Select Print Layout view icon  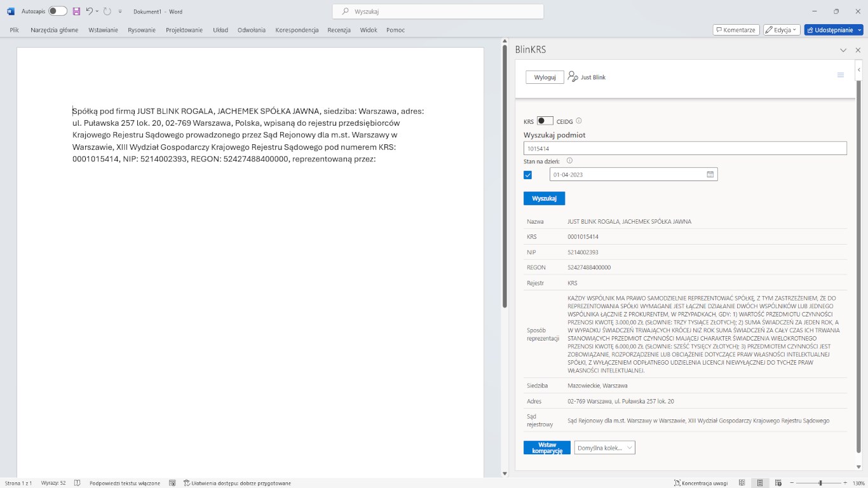(x=760, y=483)
